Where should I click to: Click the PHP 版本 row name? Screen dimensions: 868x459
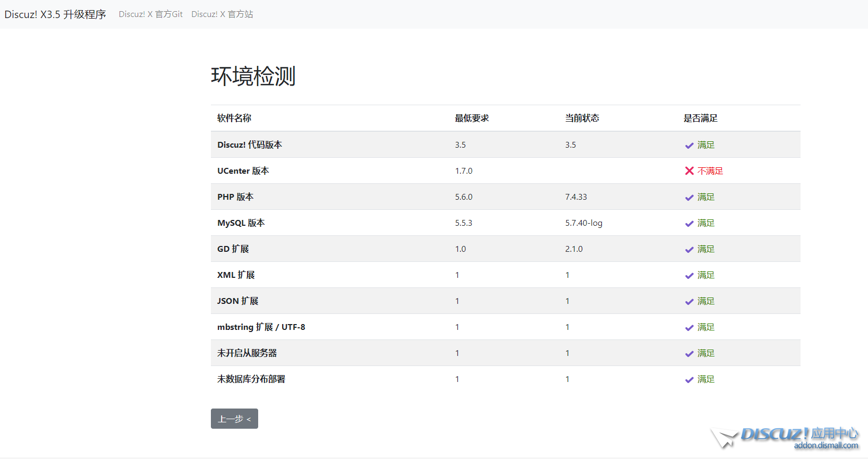point(235,197)
